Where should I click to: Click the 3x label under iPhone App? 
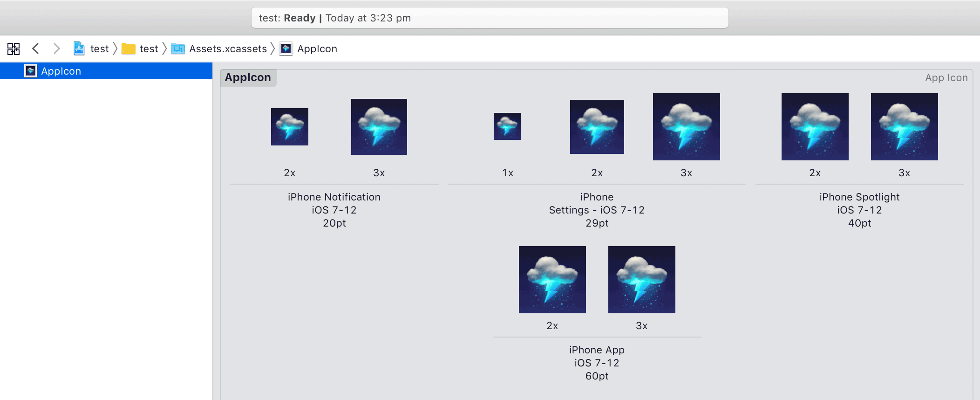click(x=642, y=326)
